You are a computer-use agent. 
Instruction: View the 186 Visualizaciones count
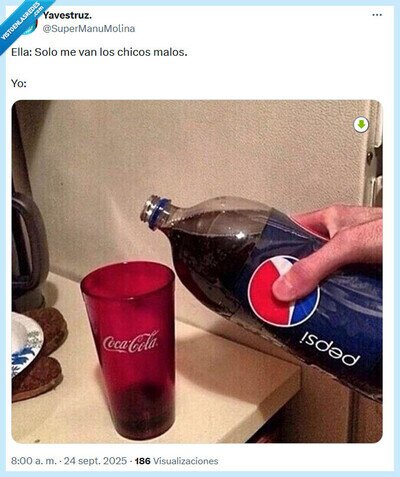click(177, 461)
